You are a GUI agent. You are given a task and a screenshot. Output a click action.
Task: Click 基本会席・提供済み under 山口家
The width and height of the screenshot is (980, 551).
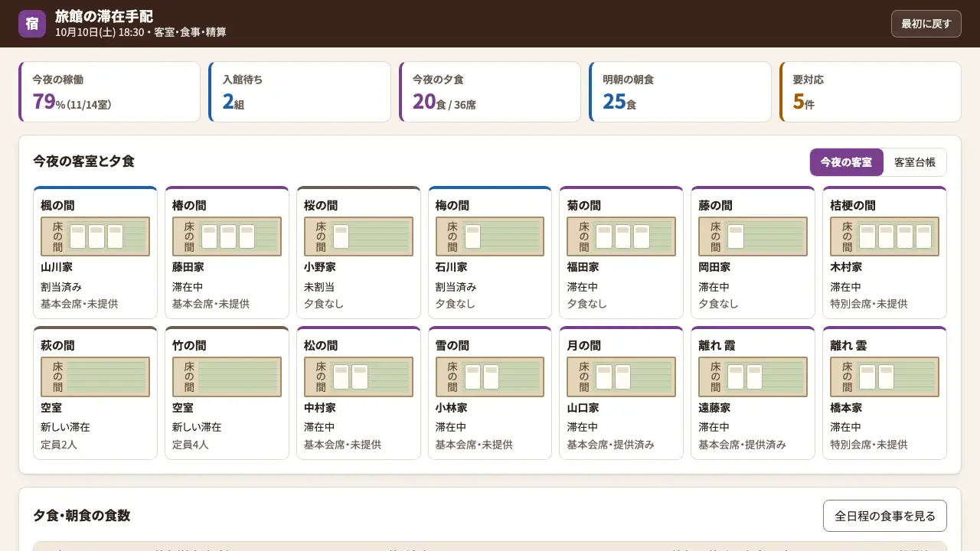[x=611, y=444]
